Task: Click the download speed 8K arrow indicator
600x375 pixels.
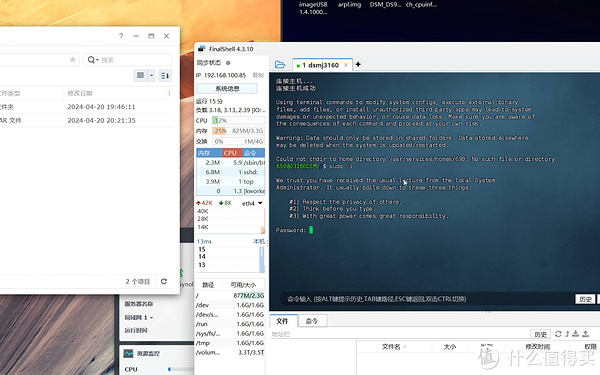Action: [225, 203]
